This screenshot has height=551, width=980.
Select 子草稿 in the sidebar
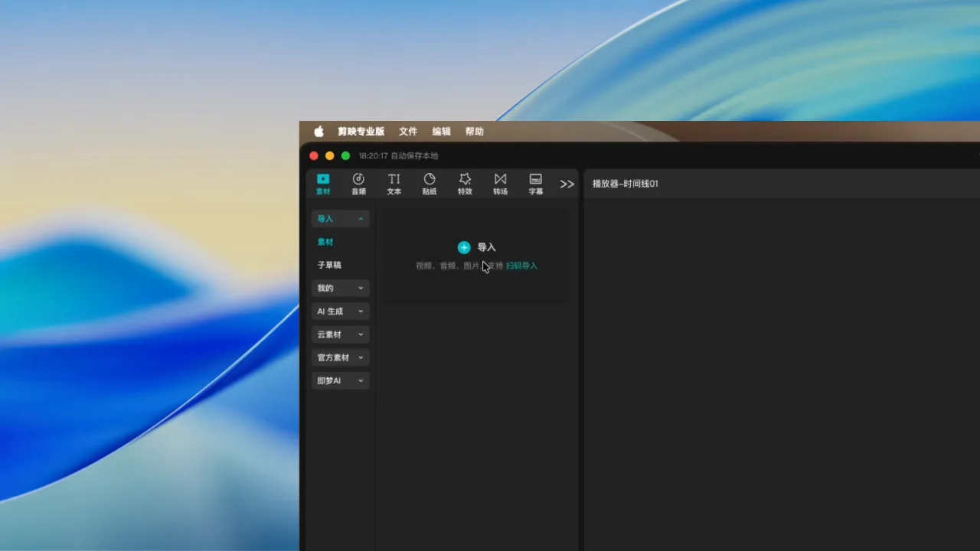(x=329, y=265)
